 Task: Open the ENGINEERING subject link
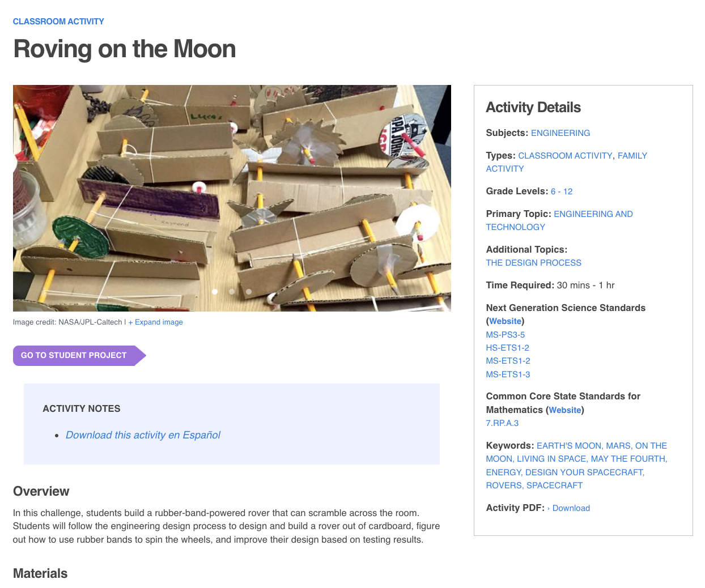(560, 133)
